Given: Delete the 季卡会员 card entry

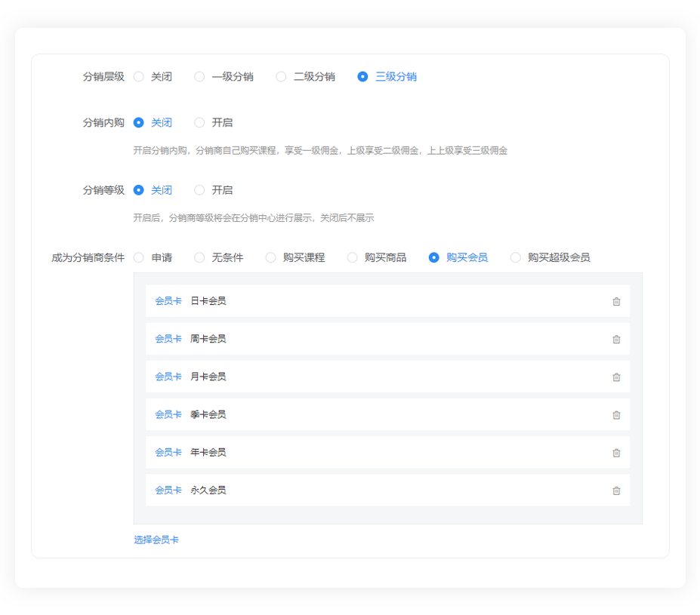Looking at the screenshot, I should [x=616, y=414].
